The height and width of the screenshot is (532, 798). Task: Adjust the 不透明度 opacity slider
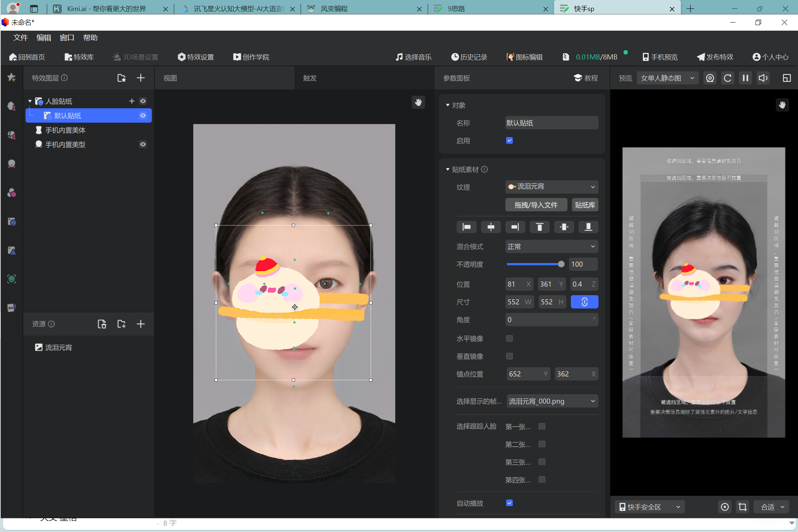coord(535,264)
